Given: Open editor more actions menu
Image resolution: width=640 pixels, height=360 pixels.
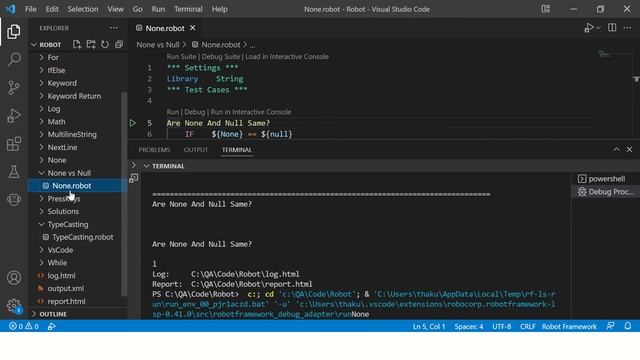Looking at the screenshot, I should click(627, 28).
